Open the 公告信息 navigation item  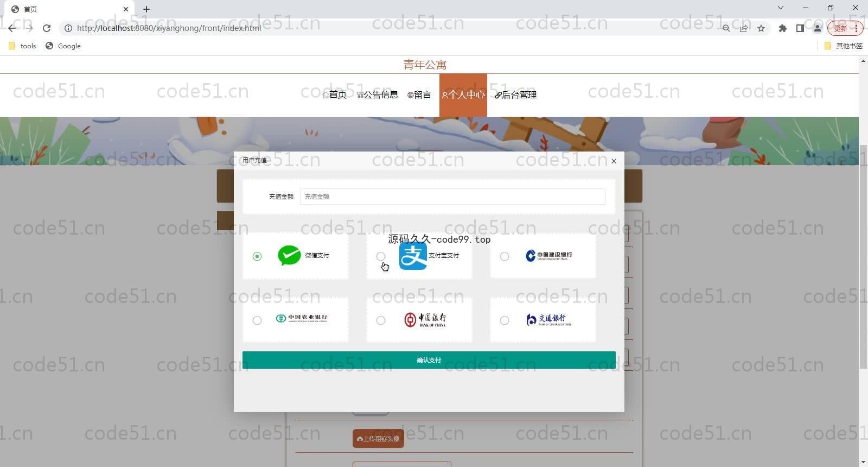point(378,94)
